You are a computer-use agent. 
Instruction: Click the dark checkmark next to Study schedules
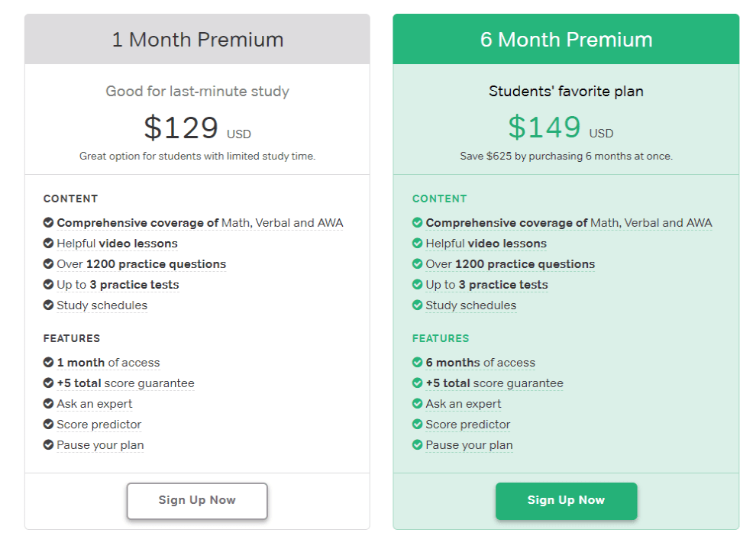[48, 305]
